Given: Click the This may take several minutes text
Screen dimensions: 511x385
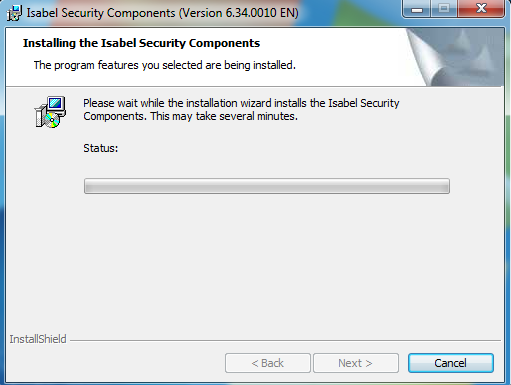Looking at the screenshot, I should click(224, 116).
